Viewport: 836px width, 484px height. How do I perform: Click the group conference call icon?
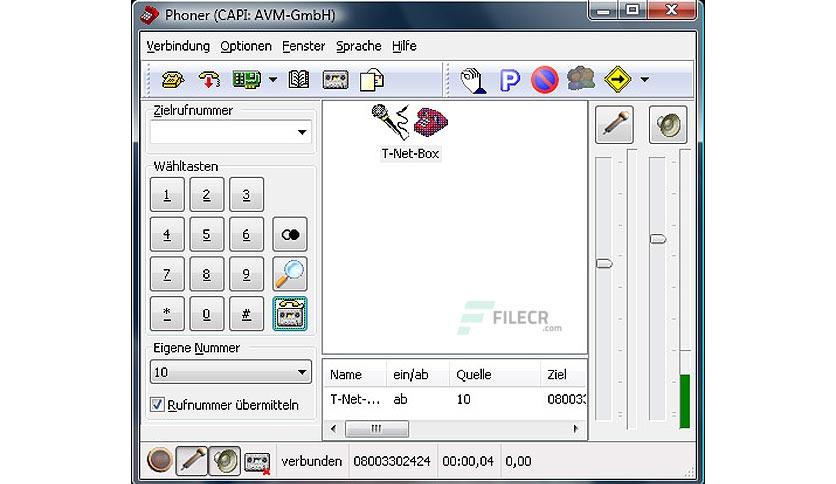click(581, 79)
